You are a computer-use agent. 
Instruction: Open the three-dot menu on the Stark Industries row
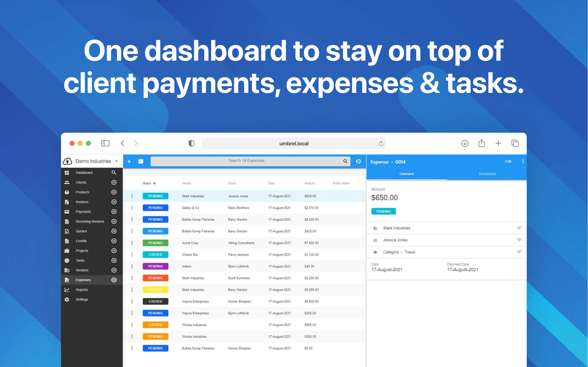click(x=133, y=196)
